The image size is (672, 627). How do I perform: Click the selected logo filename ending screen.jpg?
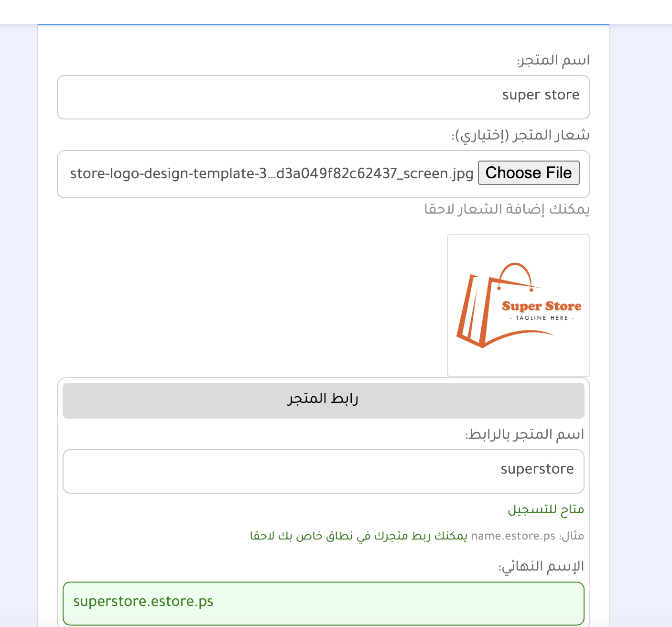point(271,173)
